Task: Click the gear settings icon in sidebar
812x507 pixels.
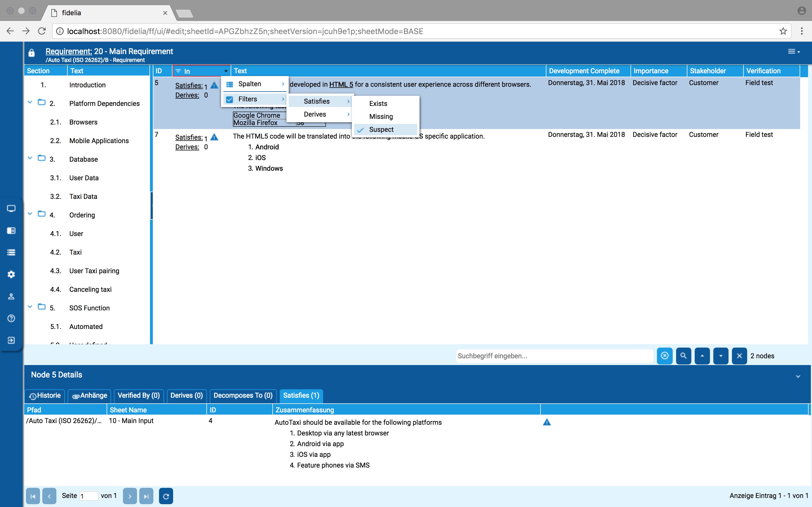Action: (x=11, y=274)
